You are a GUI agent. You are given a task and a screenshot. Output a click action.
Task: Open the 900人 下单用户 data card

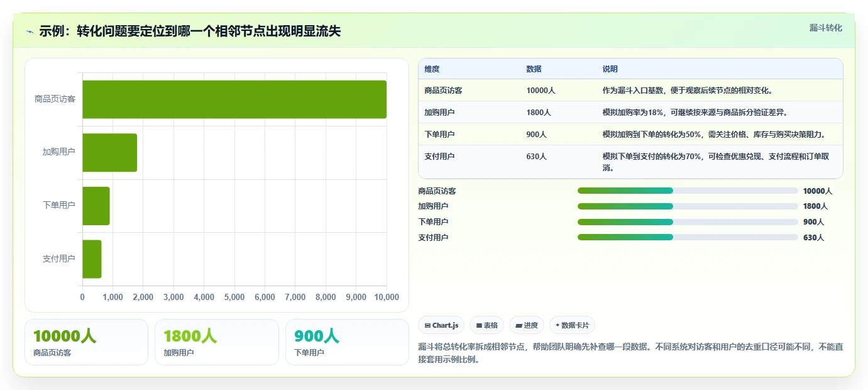(347, 342)
